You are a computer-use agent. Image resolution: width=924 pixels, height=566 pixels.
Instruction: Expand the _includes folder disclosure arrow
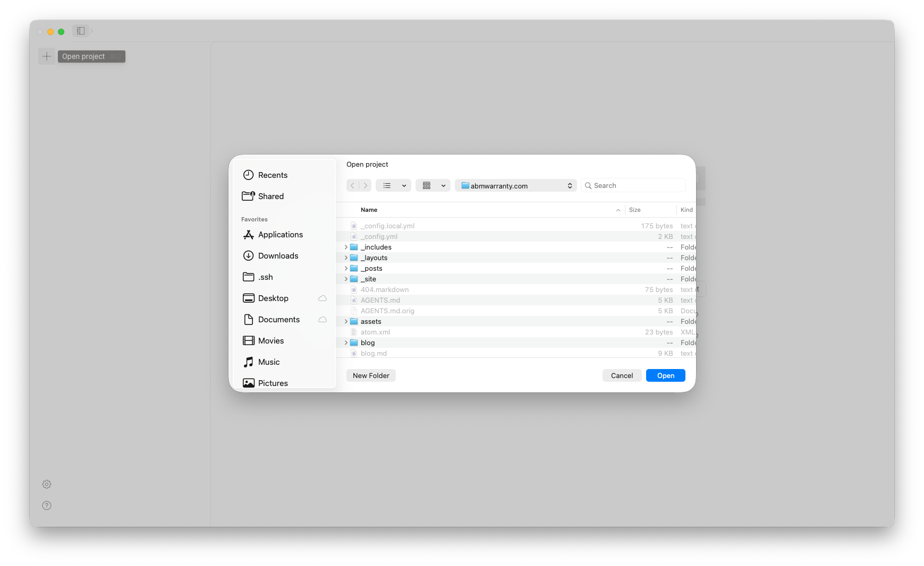[346, 247]
